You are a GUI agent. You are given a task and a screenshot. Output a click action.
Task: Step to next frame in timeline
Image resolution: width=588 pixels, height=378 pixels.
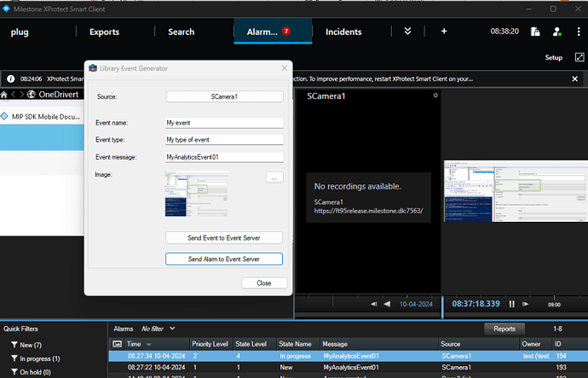coord(526,304)
